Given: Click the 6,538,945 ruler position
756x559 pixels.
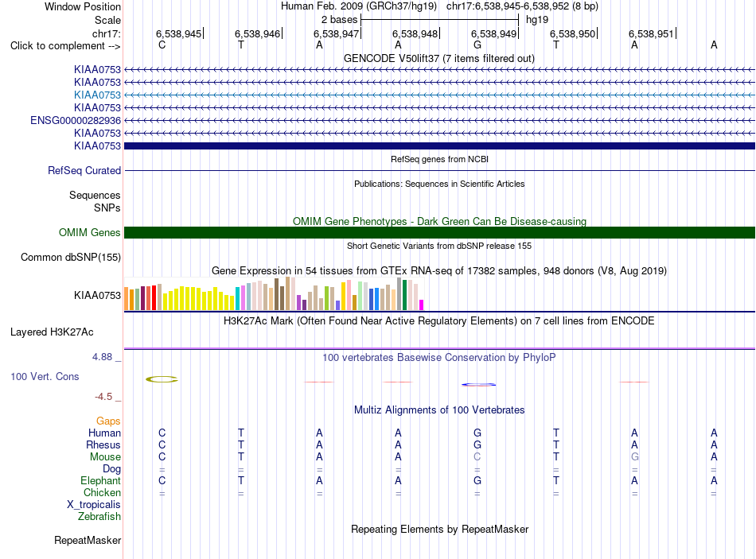Looking at the screenshot, I should coord(178,33).
